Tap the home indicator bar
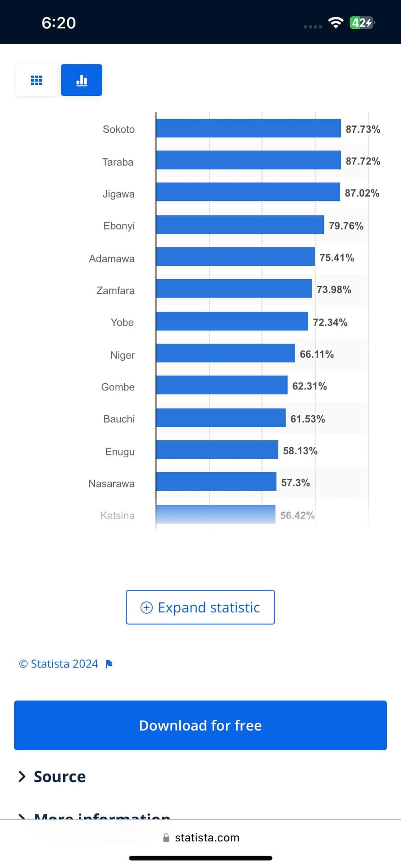The width and height of the screenshot is (401, 868). click(x=200, y=858)
